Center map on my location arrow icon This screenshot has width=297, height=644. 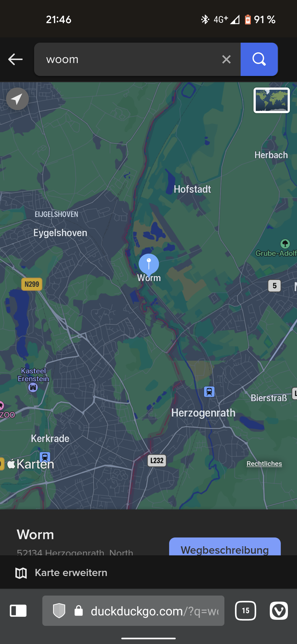point(17,99)
